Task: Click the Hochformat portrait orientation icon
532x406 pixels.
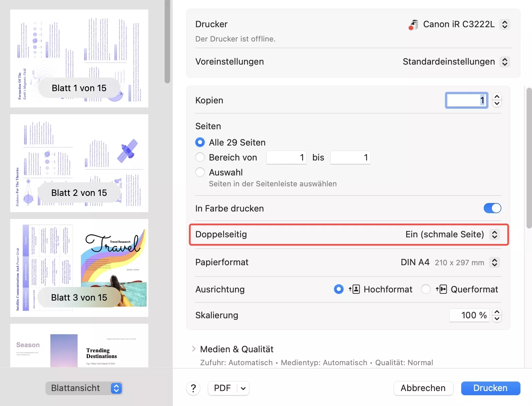Action: click(354, 289)
